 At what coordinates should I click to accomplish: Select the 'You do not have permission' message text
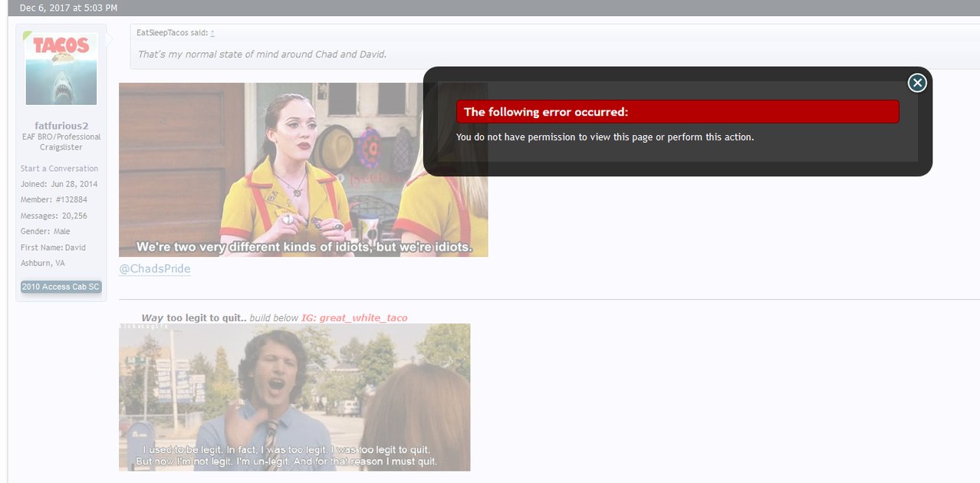605,137
